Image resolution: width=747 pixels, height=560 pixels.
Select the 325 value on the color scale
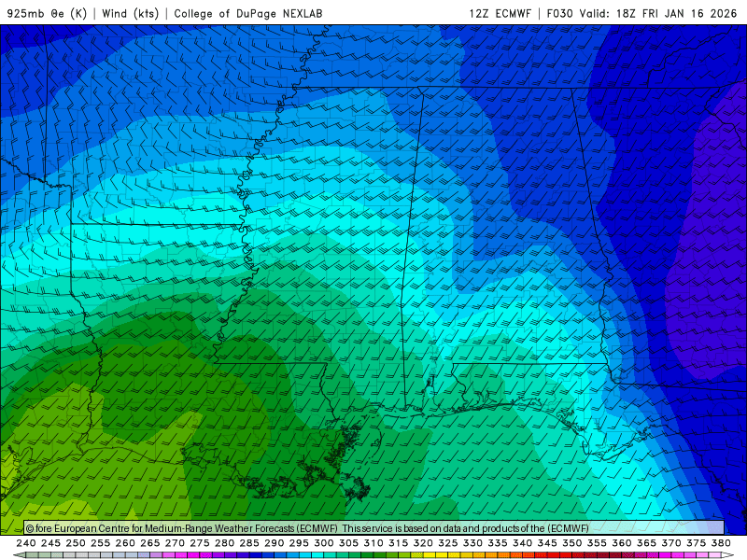448,543
